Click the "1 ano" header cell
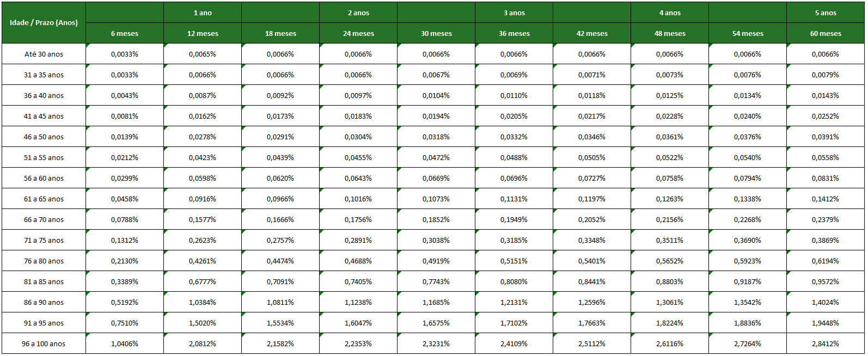 coord(203,13)
